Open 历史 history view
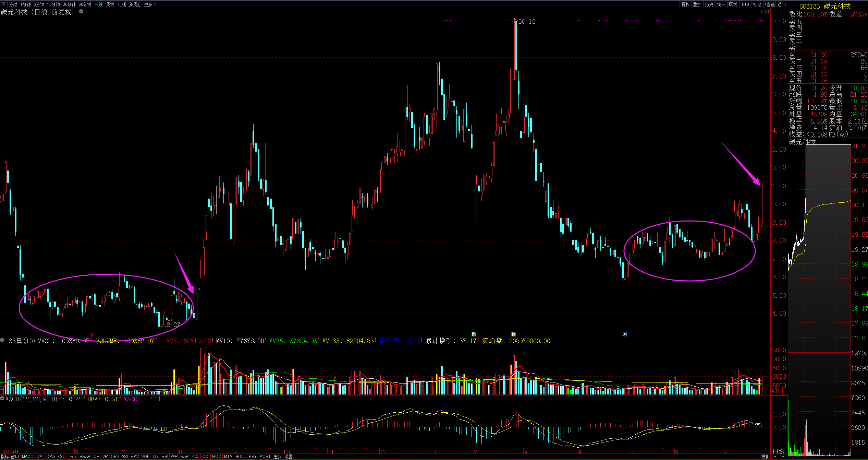 pyautogui.click(x=709, y=4)
